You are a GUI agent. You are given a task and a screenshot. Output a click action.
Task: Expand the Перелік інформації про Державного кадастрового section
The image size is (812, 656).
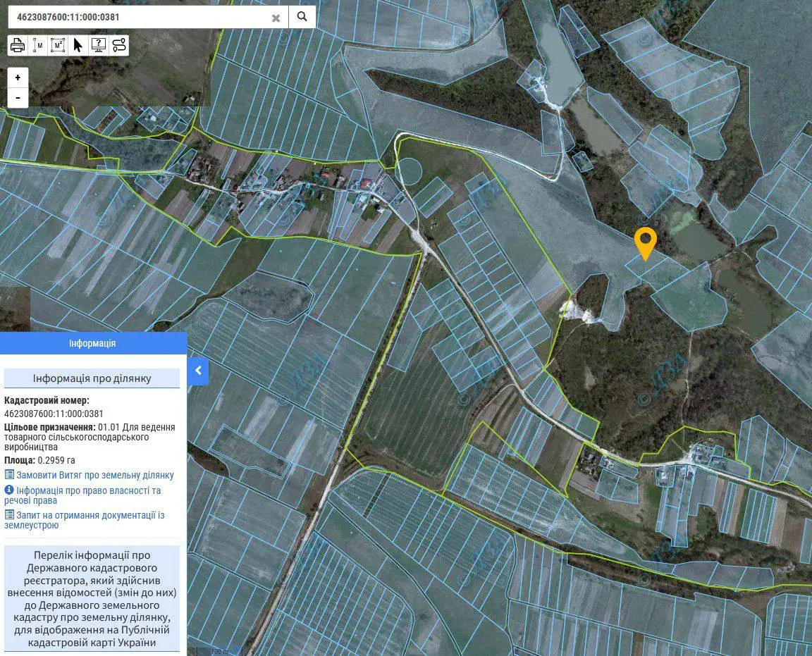92,598
